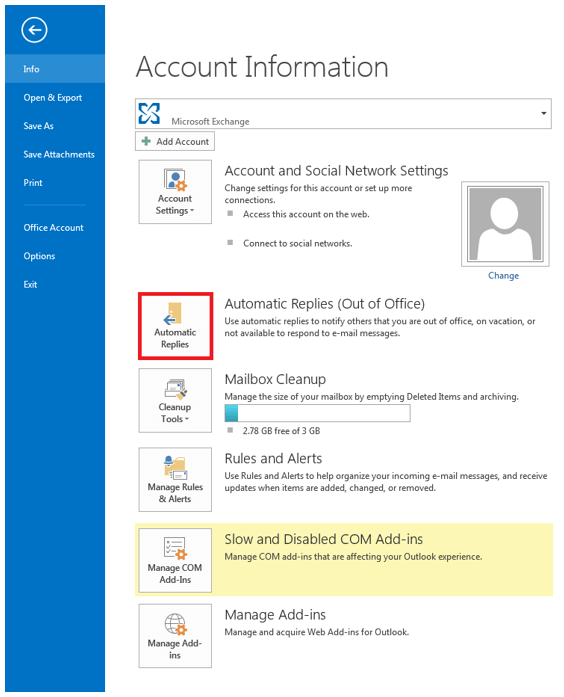The width and height of the screenshot is (564, 697).
Task: Open Cleanup Tools dropdown
Action: click(x=175, y=401)
